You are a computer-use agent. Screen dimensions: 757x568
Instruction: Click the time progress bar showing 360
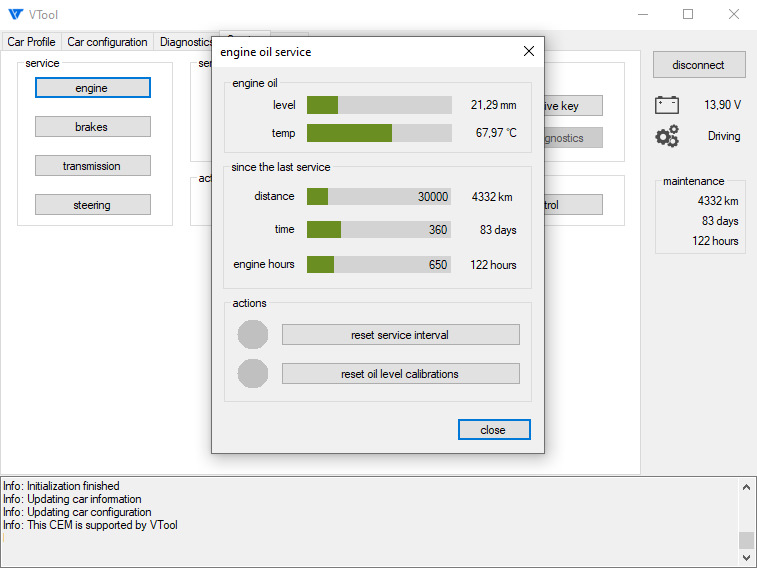coord(379,229)
